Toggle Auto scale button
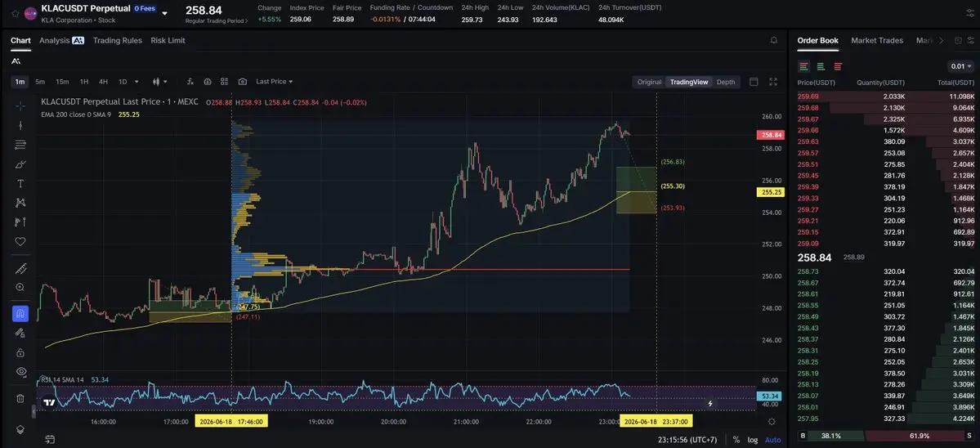Image resolution: width=980 pixels, height=448 pixels. pos(773,440)
